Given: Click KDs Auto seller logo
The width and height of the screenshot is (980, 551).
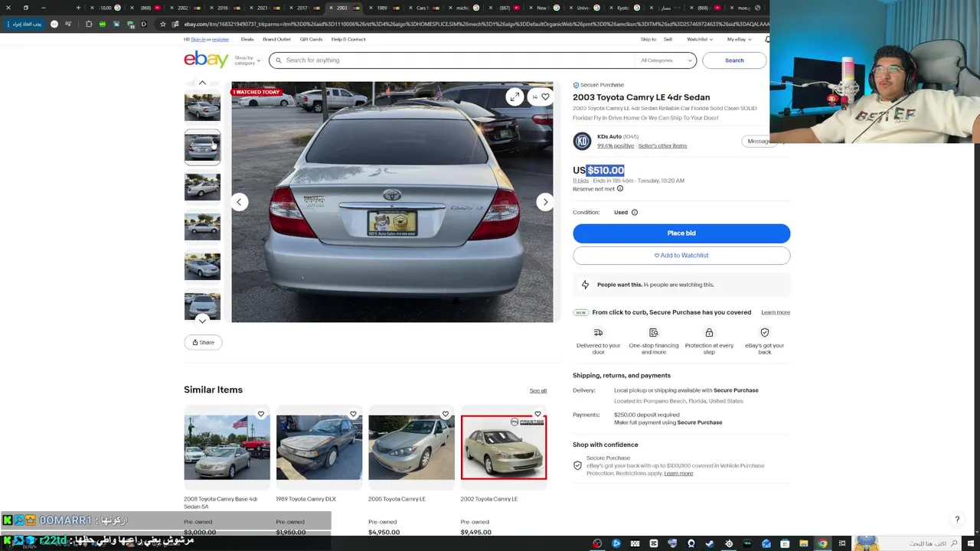Looking at the screenshot, I should [582, 141].
